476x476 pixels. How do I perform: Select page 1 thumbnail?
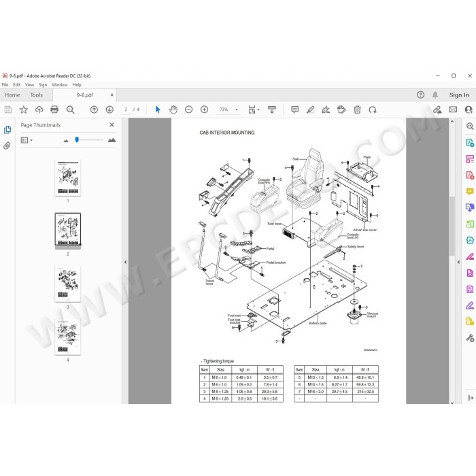click(x=68, y=178)
